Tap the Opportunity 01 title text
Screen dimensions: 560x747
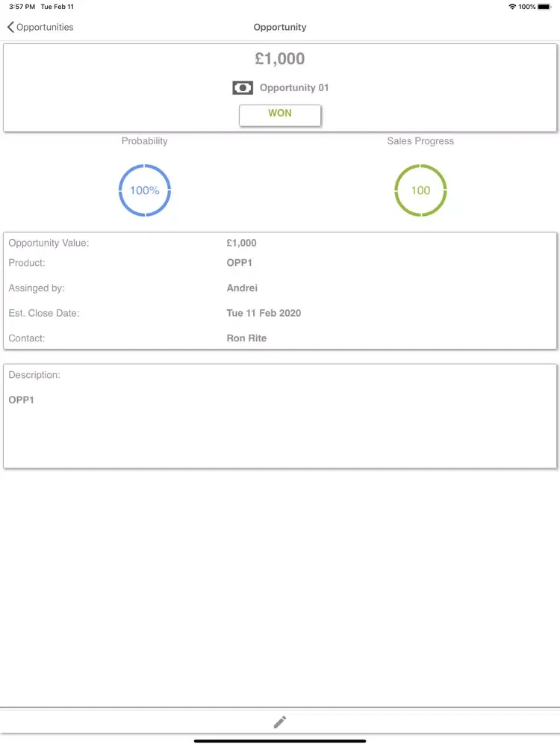point(294,87)
